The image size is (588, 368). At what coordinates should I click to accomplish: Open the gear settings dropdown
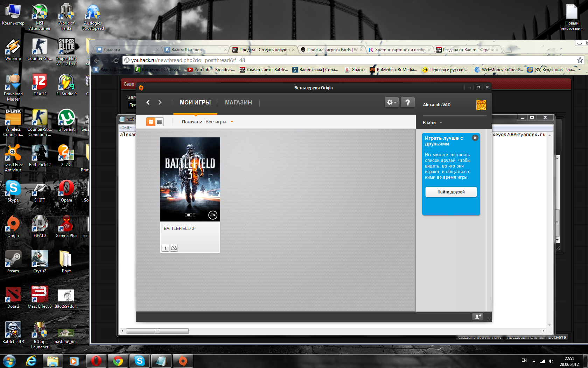click(391, 102)
